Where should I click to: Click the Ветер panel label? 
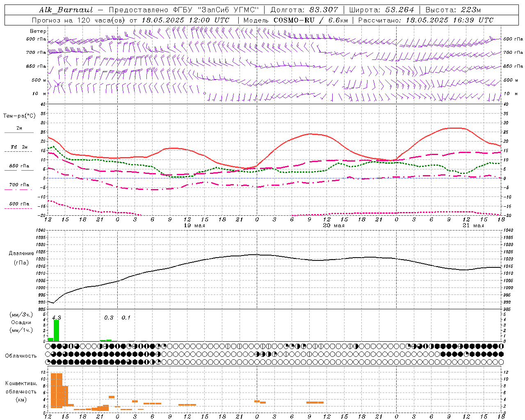click(x=38, y=31)
